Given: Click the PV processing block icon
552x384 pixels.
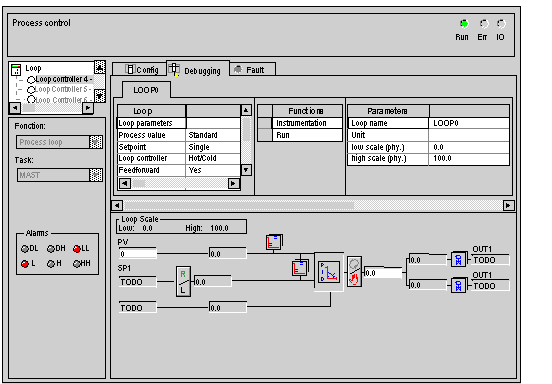Looking at the screenshot, I should coord(274,242).
